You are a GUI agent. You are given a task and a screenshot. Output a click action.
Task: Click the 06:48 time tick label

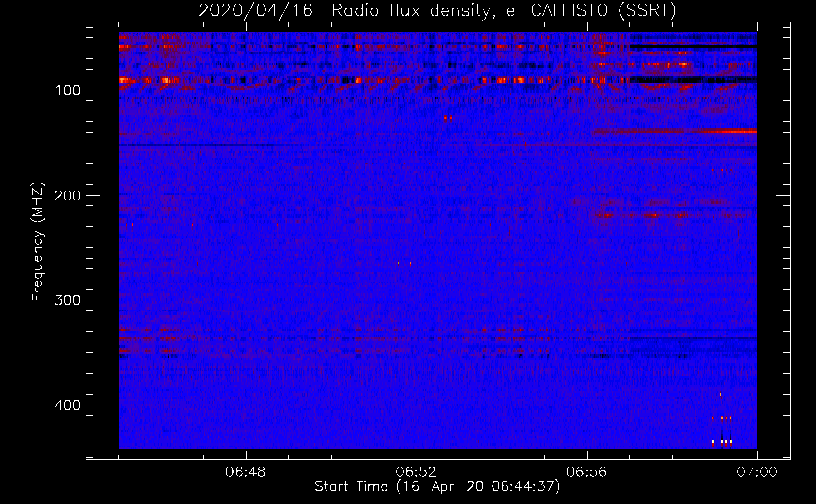(x=246, y=472)
